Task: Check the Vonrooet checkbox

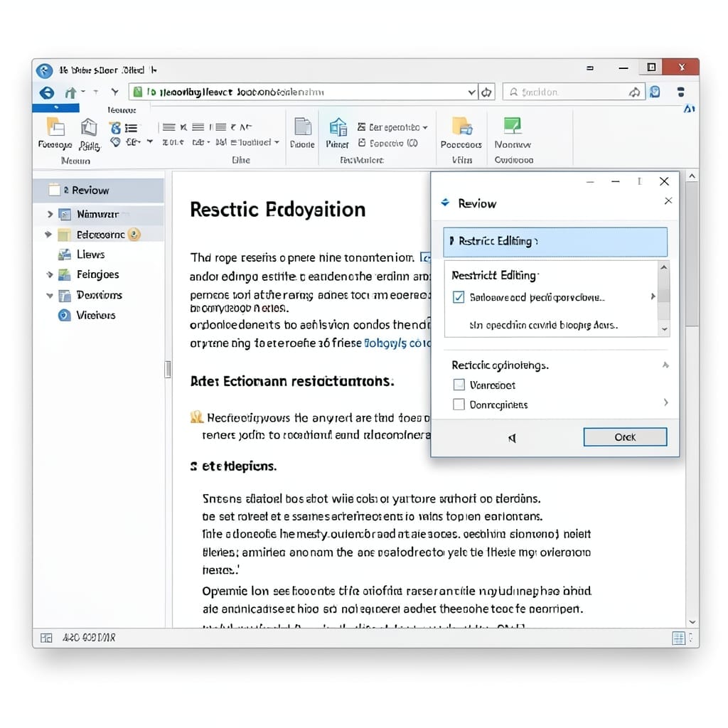Action: (459, 385)
